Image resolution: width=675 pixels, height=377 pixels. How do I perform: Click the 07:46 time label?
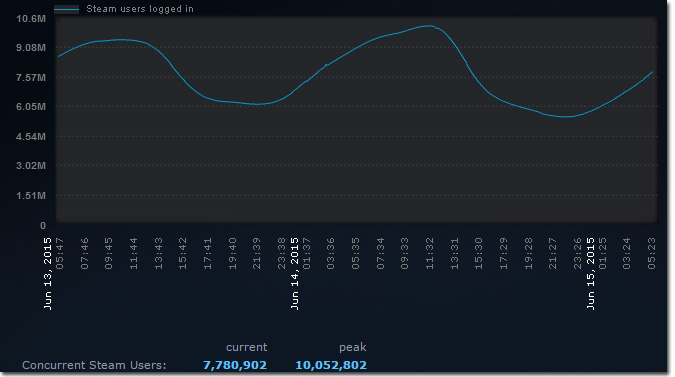click(x=84, y=253)
